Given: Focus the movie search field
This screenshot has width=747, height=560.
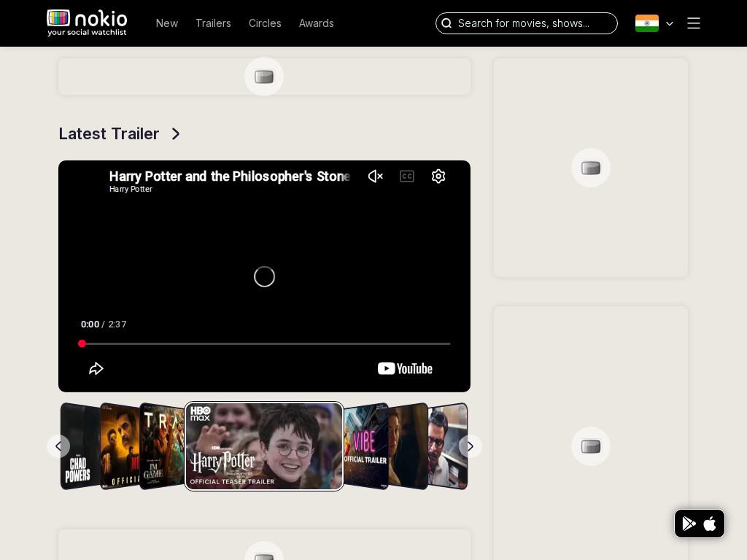Looking at the screenshot, I should 527,23.
